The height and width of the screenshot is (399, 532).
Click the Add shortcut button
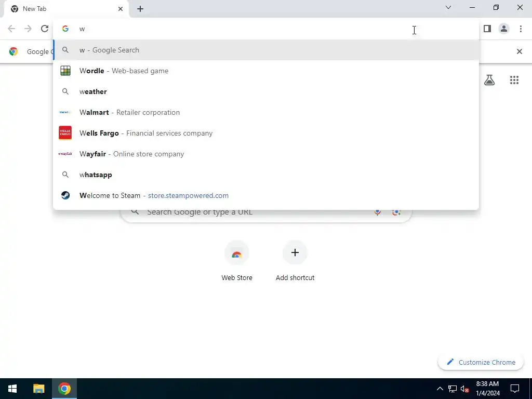pos(295,261)
